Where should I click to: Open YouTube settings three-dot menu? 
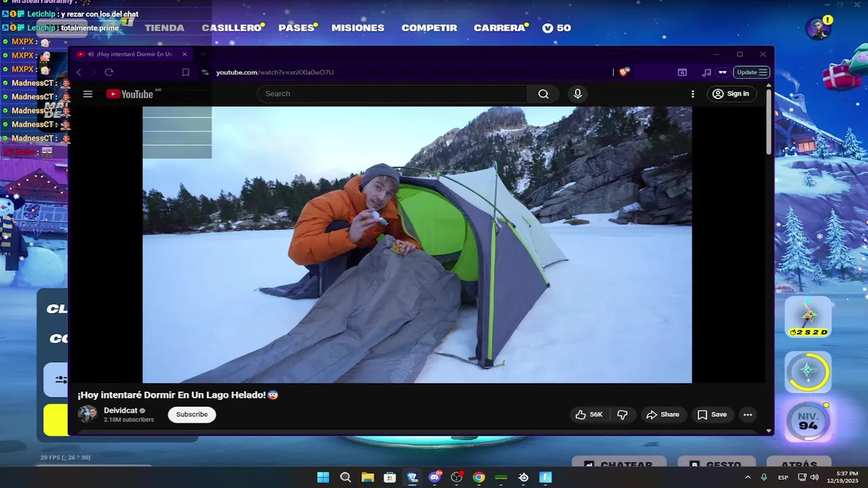point(692,94)
